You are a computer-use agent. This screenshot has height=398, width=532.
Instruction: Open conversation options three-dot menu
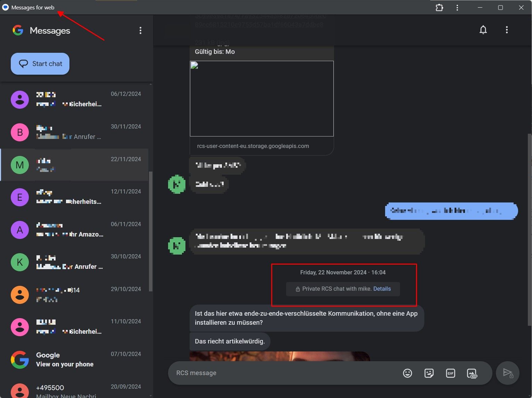(x=507, y=30)
